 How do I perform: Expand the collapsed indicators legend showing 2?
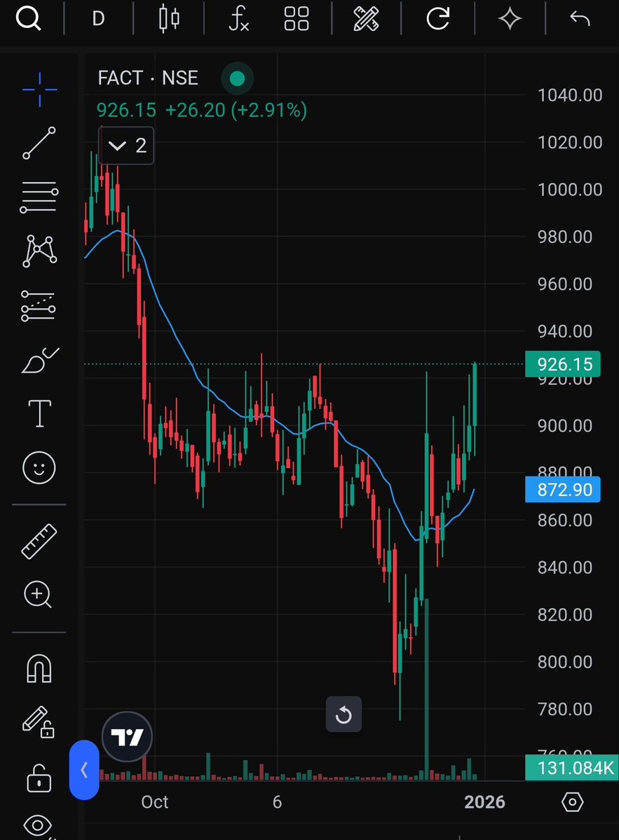pyautogui.click(x=126, y=145)
